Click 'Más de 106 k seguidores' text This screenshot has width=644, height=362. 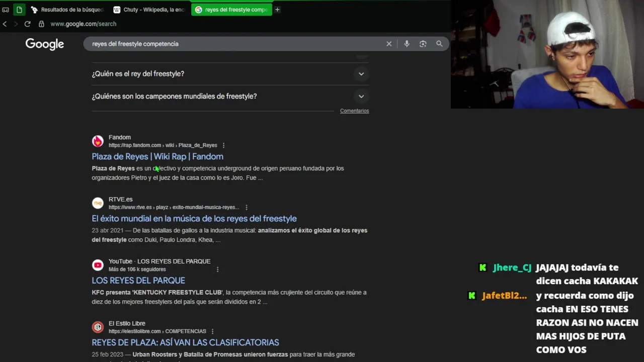[x=137, y=269]
